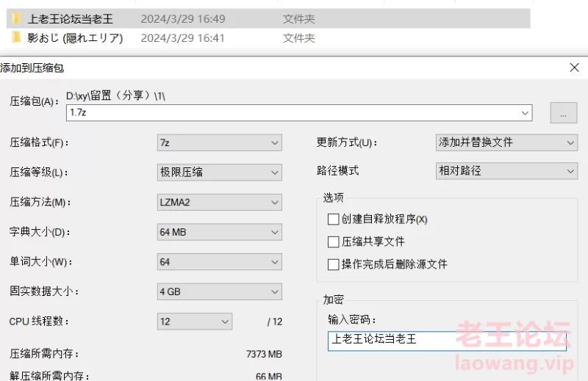The width and height of the screenshot is (588, 381).
Task: Click the archive path text D:\xy\留置（分享）\1\
Action: tap(116, 96)
